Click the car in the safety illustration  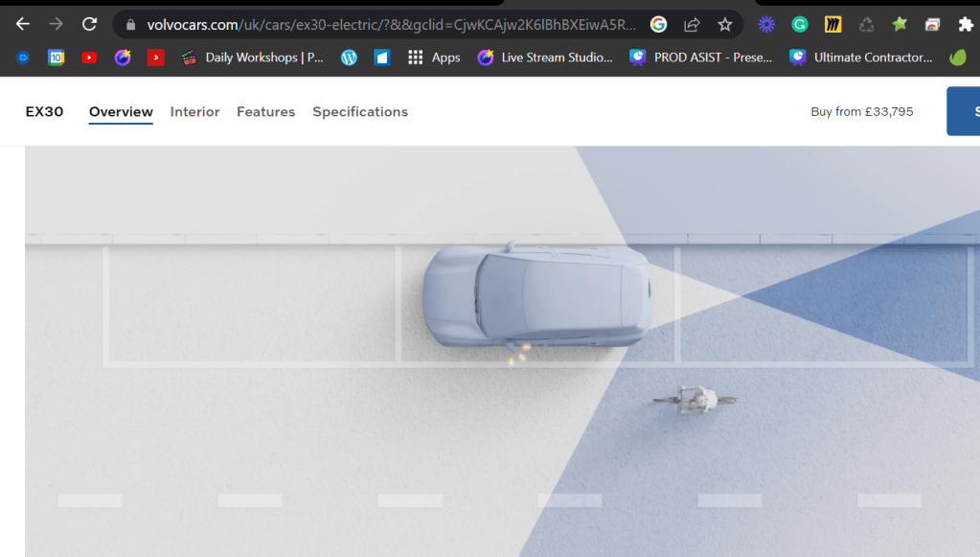(537, 295)
